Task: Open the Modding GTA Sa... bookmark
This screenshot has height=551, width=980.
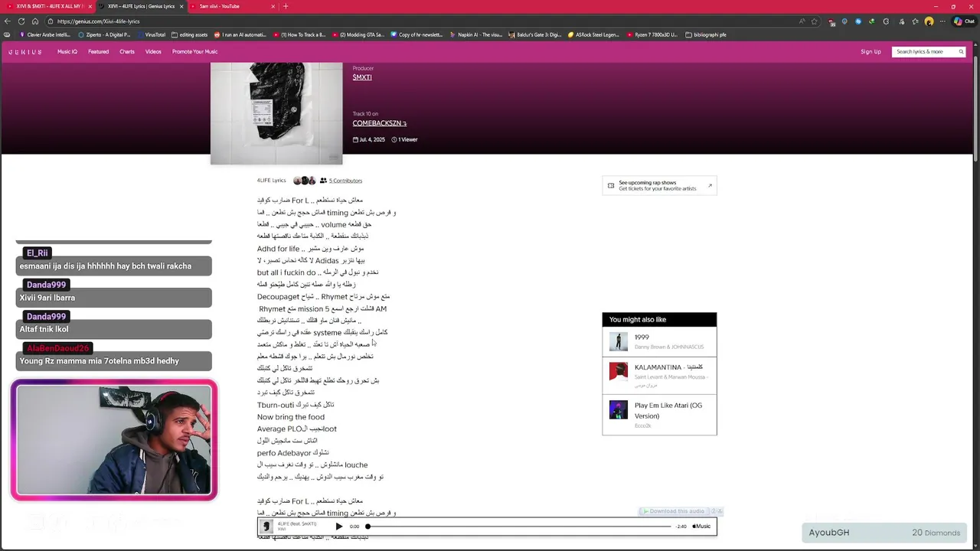Action: (x=358, y=34)
